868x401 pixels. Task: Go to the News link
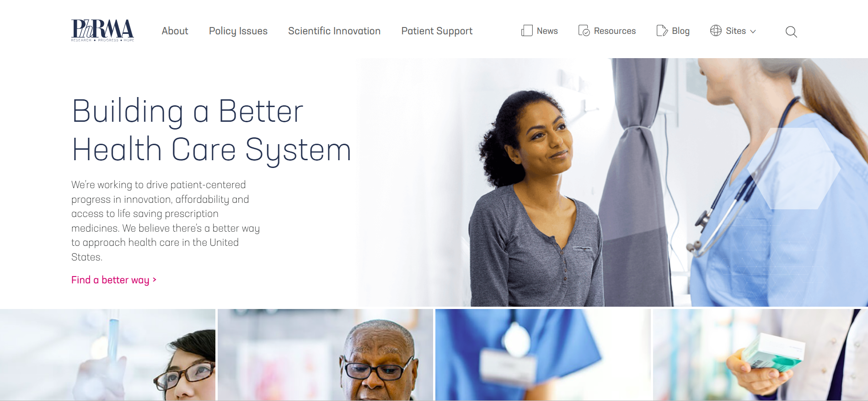tap(547, 31)
